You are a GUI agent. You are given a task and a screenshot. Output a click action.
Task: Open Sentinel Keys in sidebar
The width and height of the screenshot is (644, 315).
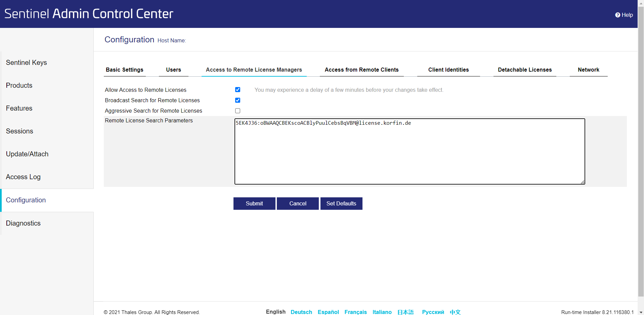coord(26,63)
